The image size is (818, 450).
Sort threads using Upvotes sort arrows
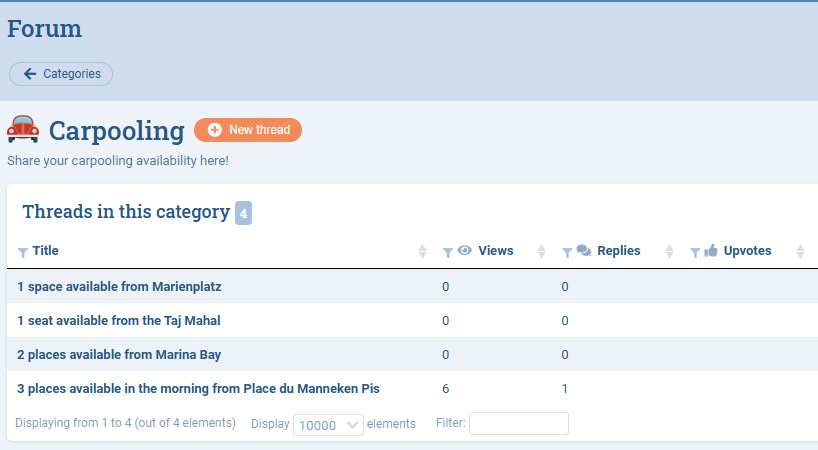(800, 252)
